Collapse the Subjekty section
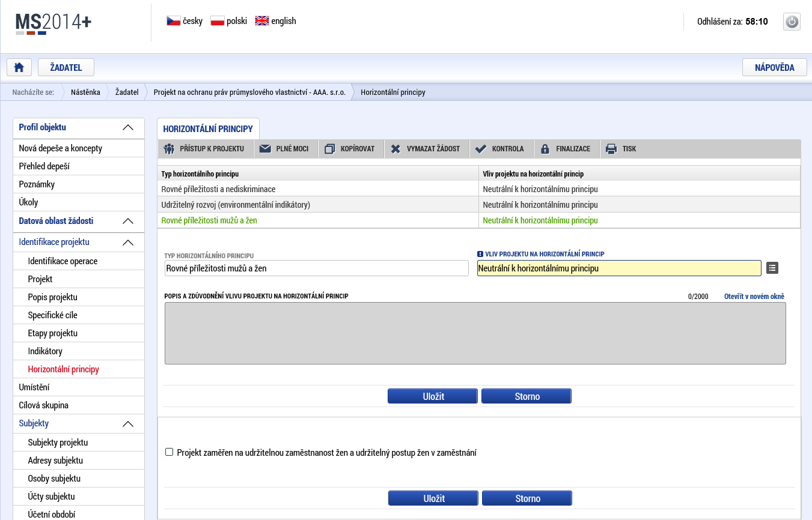 click(128, 424)
